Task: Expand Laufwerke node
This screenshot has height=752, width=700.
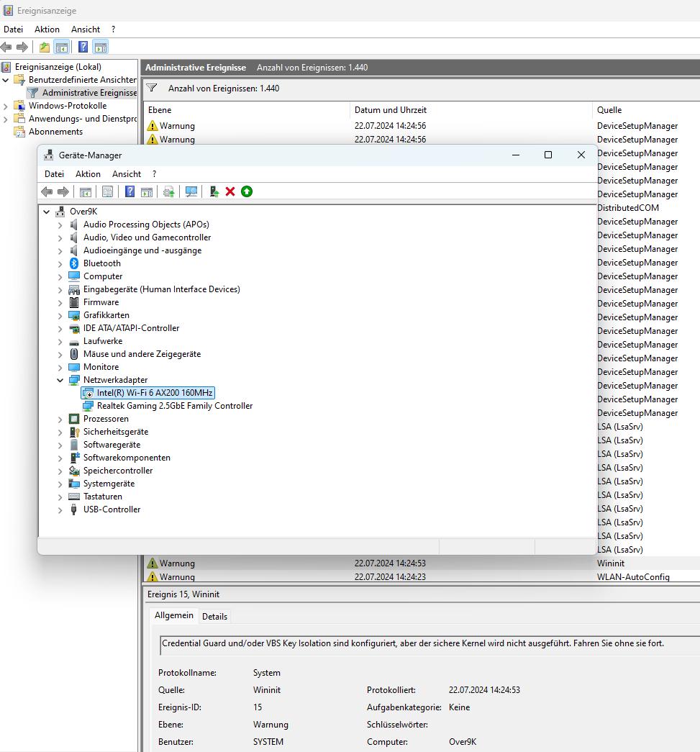Action: [60, 342]
